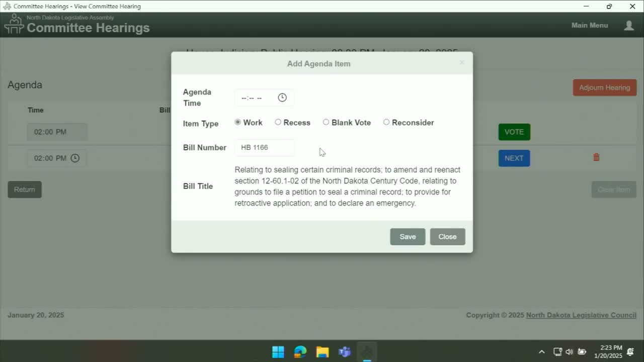644x362 pixels.
Task: Click the "Item Type" label
Action: [201, 124]
